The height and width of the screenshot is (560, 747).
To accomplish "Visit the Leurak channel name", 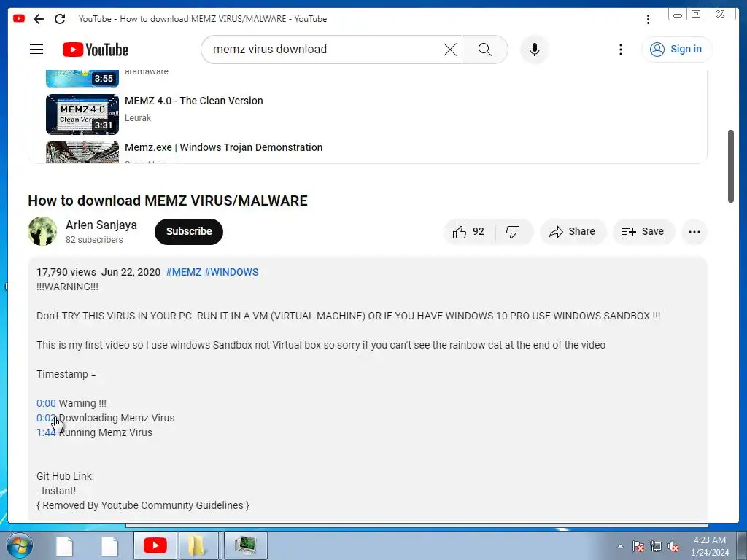I will (138, 118).
